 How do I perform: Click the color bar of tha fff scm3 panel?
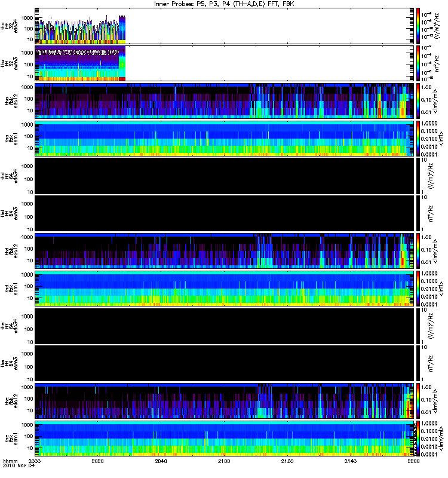[x=418, y=63]
